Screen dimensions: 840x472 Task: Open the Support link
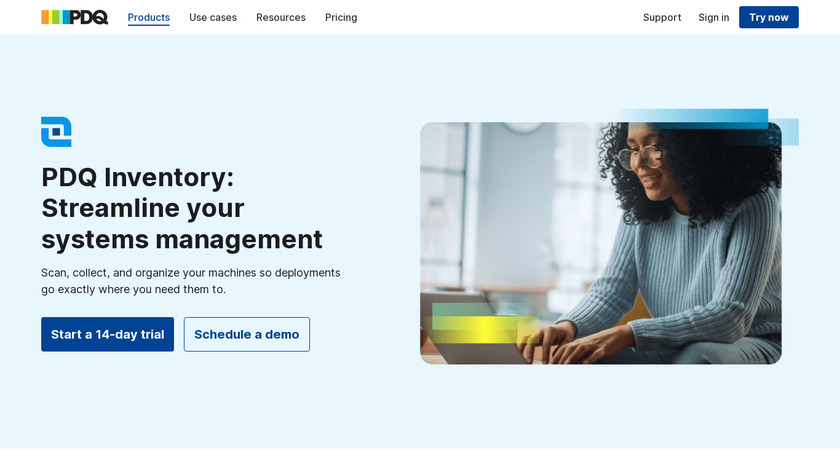pos(662,17)
